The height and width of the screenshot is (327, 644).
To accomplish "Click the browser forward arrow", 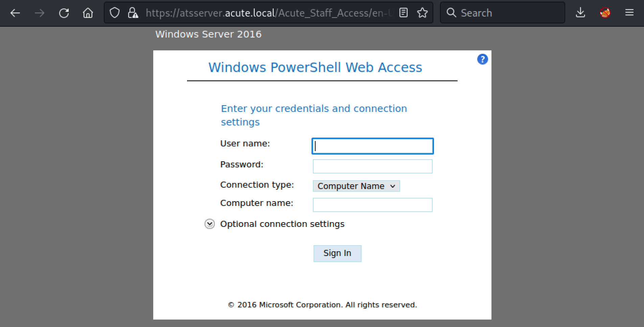I will 40,13.
